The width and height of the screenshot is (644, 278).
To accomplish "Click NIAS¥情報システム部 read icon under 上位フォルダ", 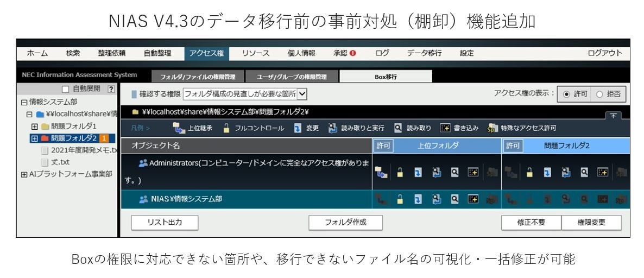I will (454, 200).
